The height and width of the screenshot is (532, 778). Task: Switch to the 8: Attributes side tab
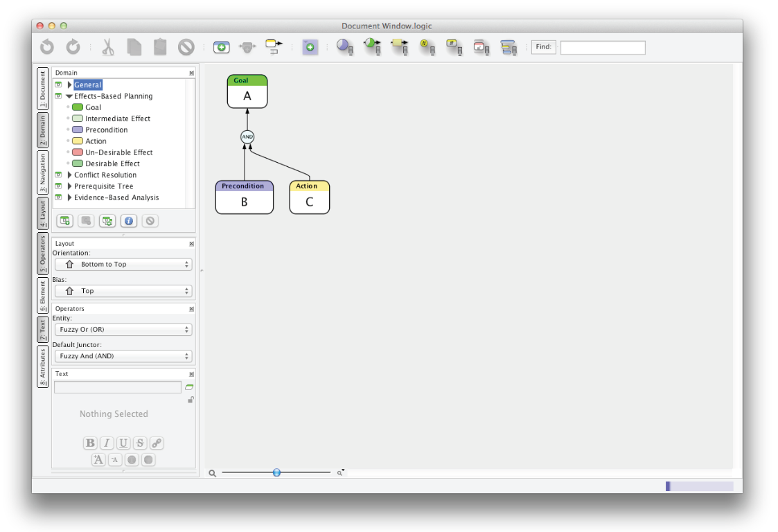click(x=43, y=366)
